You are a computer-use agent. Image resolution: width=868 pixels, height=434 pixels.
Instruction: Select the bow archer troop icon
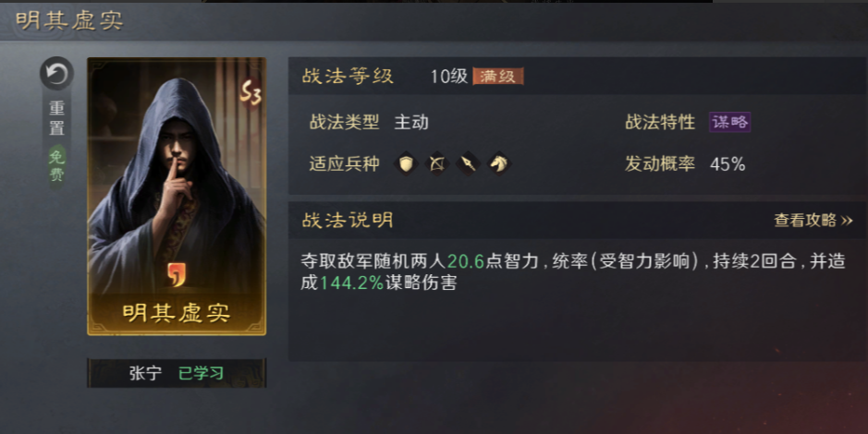[x=436, y=163]
